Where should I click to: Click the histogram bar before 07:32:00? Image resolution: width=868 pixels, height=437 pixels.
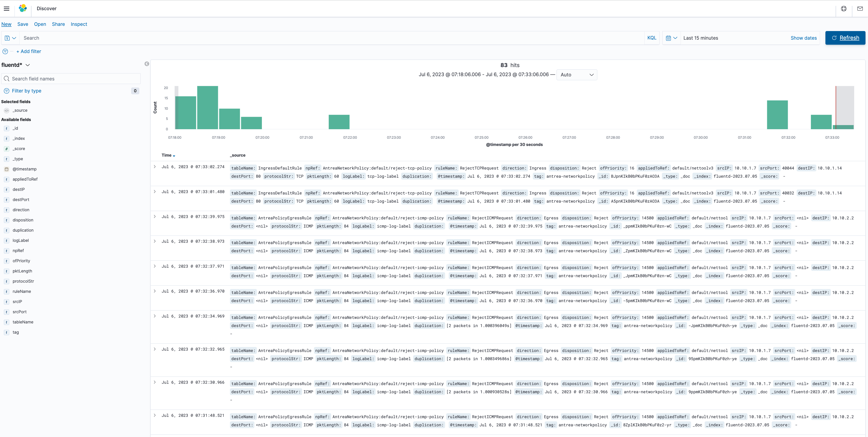pos(777,115)
